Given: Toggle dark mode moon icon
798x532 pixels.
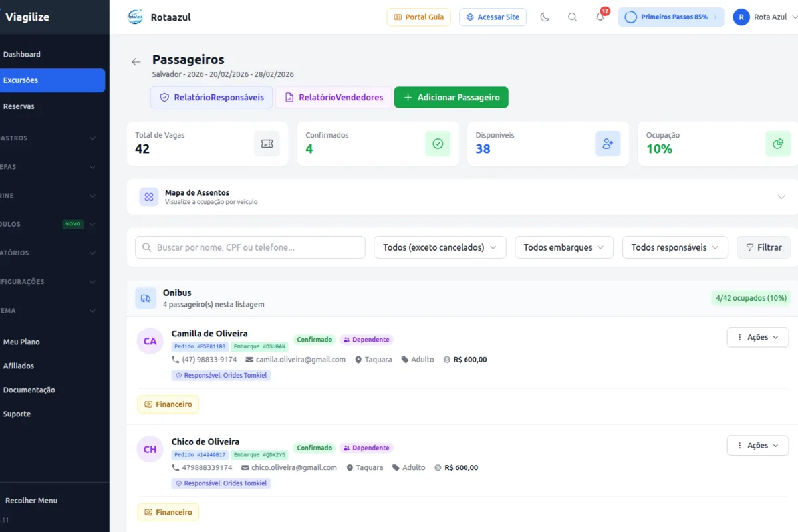Looking at the screenshot, I should pyautogui.click(x=545, y=17).
